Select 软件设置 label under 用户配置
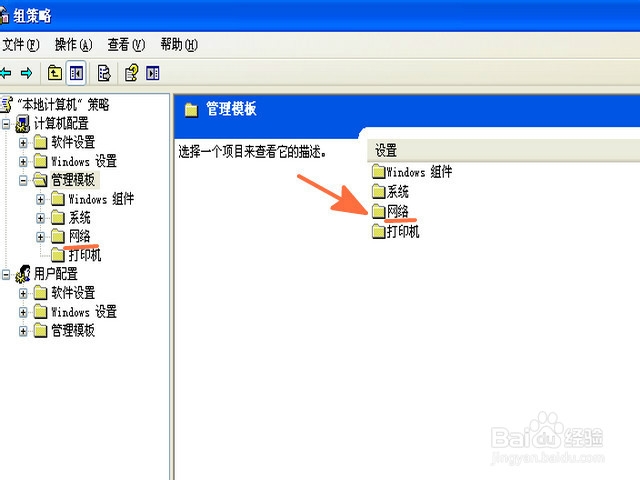 pos(73,293)
